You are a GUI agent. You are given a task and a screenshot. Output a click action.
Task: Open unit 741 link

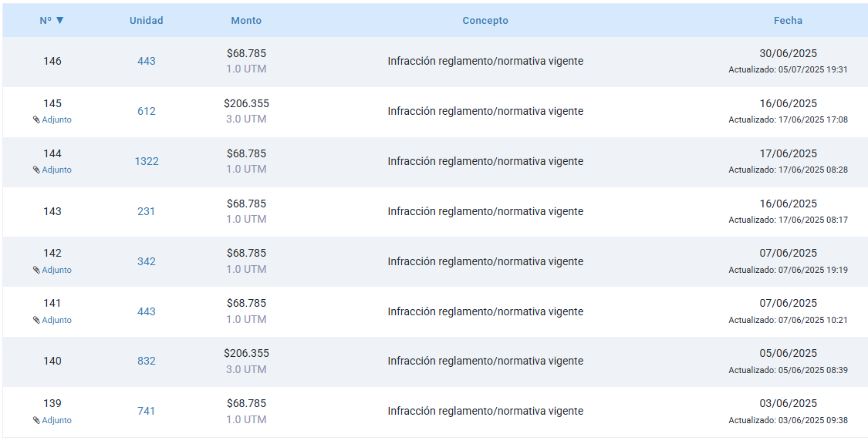click(146, 412)
